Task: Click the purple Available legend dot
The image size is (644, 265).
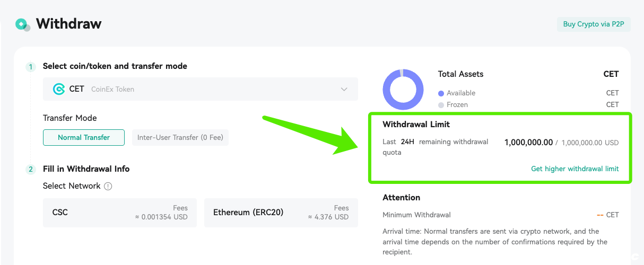Action: pos(441,93)
